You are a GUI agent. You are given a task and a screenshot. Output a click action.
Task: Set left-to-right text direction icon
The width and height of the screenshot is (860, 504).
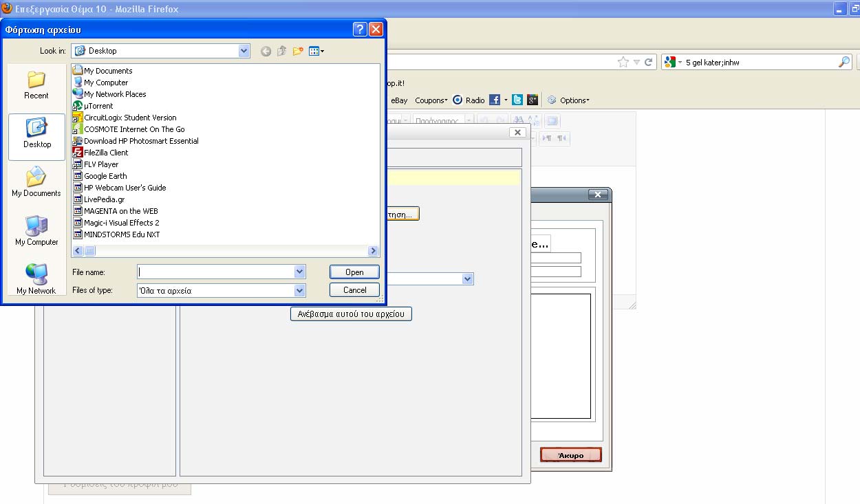(x=548, y=138)
